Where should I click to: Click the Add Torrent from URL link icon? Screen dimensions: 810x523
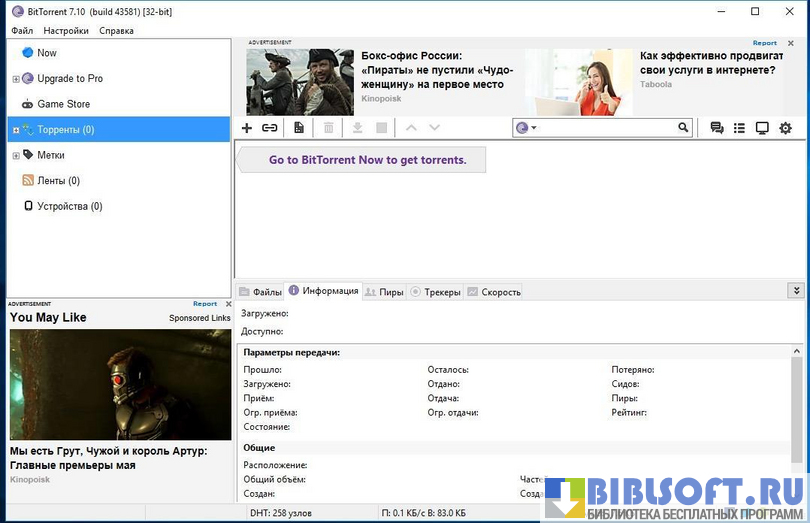click(270, 128)
